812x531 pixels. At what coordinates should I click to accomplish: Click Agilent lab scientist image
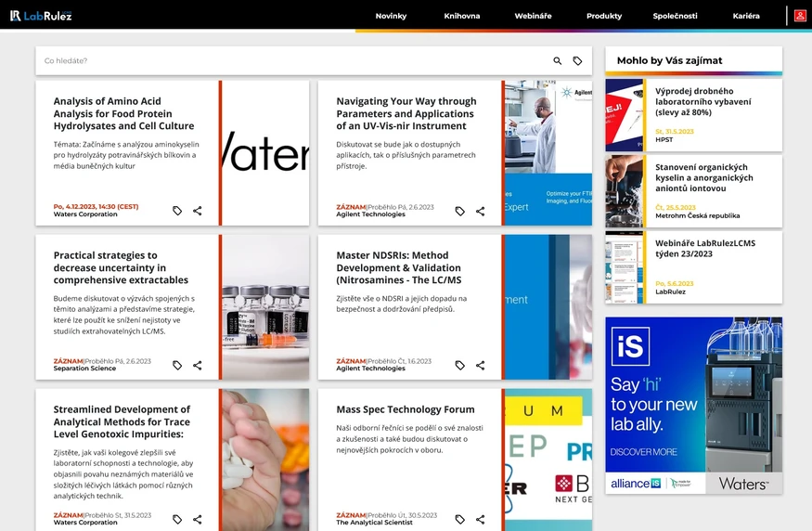(x=548, y=153)
